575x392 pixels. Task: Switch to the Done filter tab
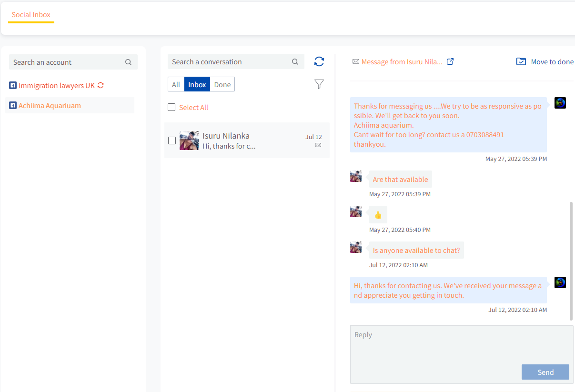tap(222, 84)
